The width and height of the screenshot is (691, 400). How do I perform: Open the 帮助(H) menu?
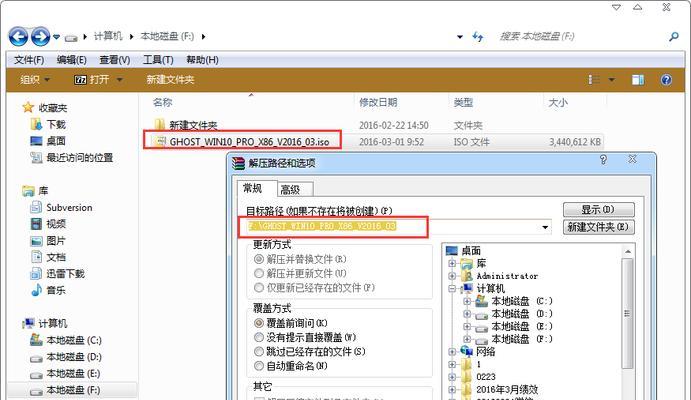[x=202, y=60]
